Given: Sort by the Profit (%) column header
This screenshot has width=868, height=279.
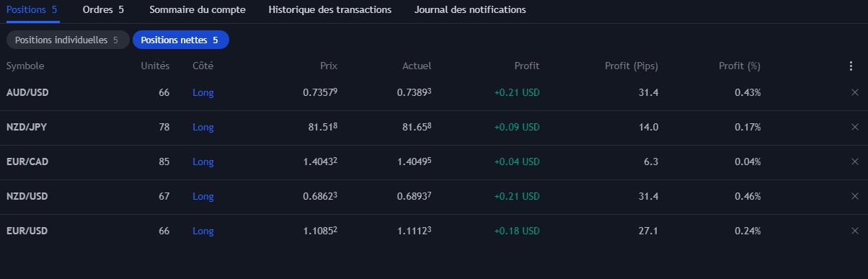Looking at the screenshot, I should pos(740,66).
